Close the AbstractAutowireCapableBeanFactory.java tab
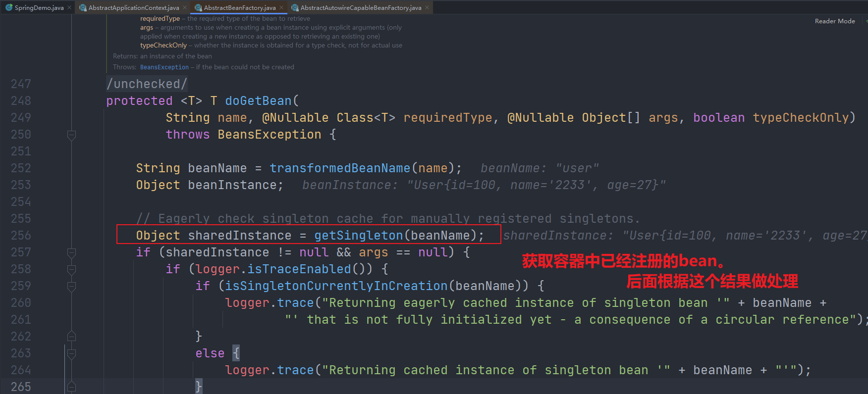Image resolution: width=868 pixels, height=394 pixels. [x=427, y=7]
